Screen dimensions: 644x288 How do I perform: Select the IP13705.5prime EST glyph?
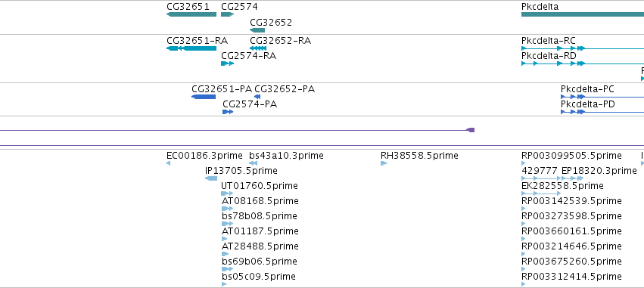(211, 178)
